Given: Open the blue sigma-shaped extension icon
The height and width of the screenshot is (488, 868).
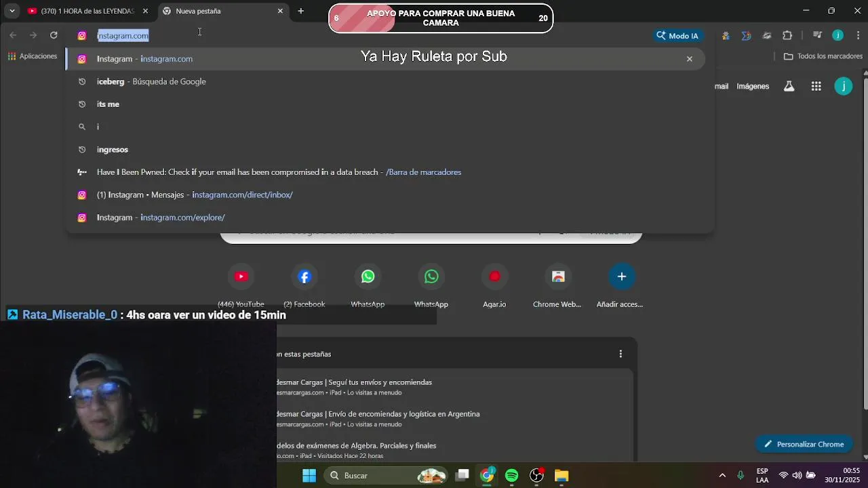Looking at the screenshot, I should tap(746, 35).
